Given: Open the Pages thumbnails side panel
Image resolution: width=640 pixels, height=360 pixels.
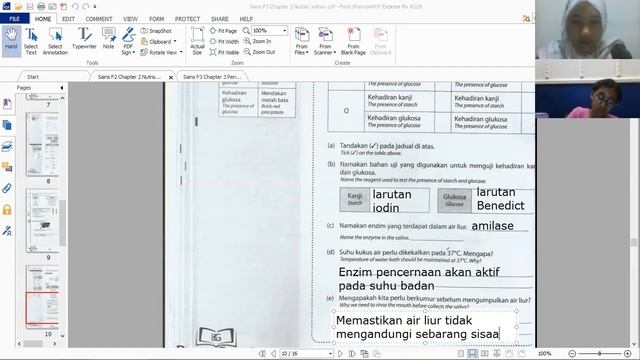Looking at the screenshot, I should pyautogui.click(x=7, y=125).
